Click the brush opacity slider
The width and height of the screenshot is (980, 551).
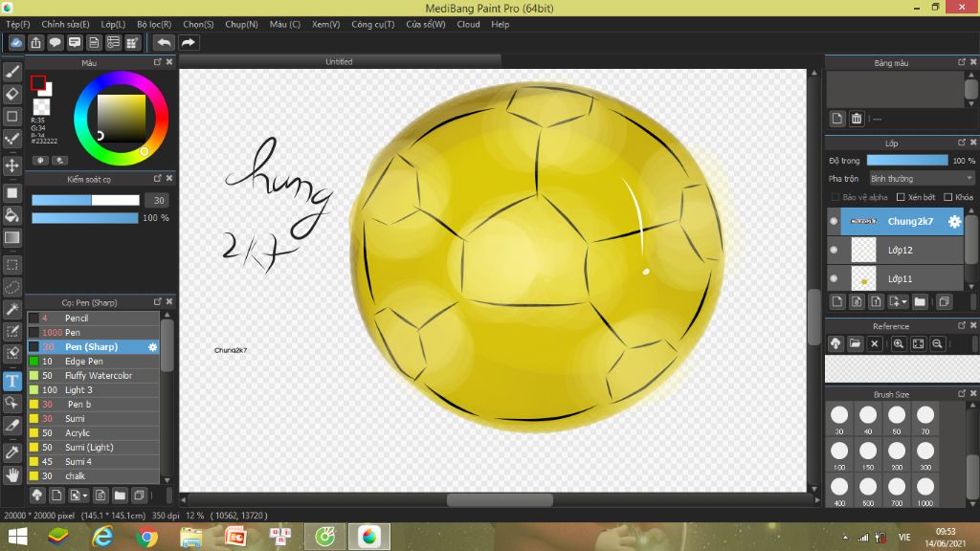tap(85, 218)
